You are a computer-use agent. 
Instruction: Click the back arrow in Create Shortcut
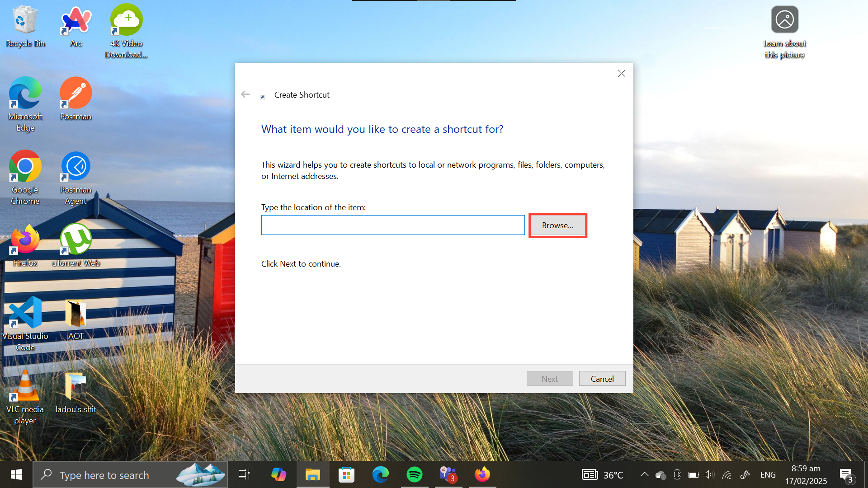pos(245,94)
